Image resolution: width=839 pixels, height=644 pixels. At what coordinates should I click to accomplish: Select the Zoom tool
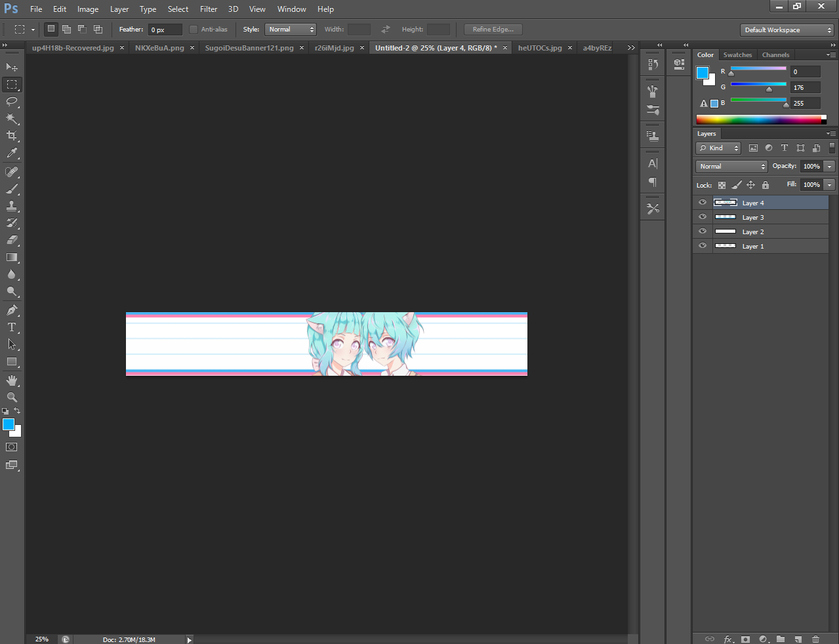(x=12, y=397)
